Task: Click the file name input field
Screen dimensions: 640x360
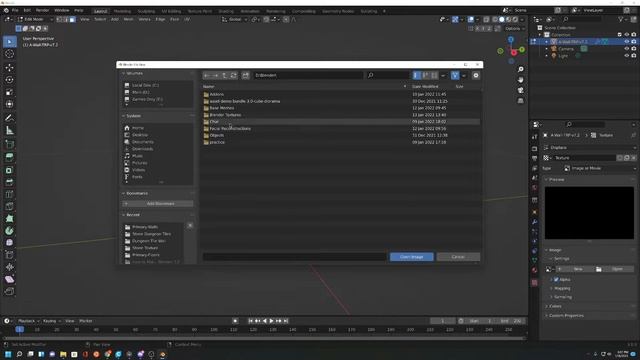Action: (294, 257)
